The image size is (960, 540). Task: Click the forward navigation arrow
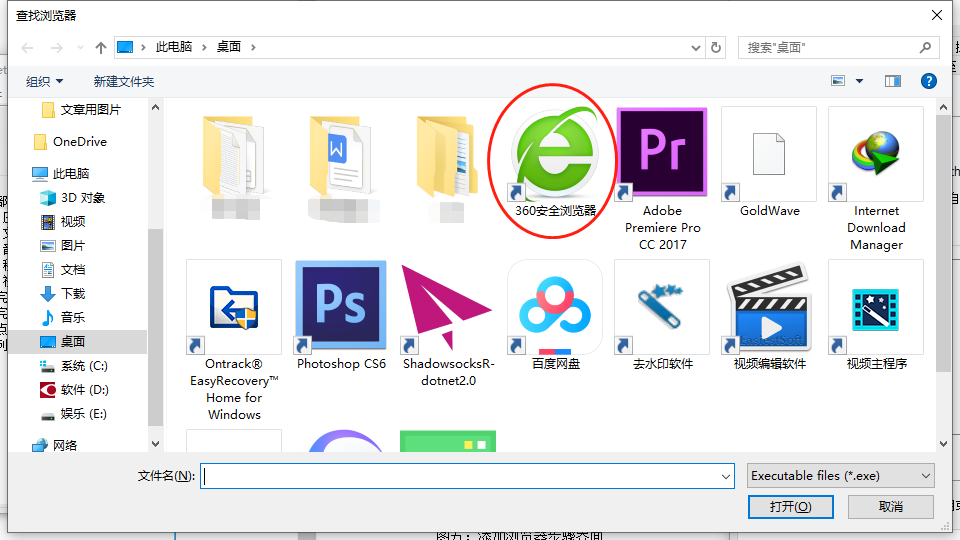56,48
